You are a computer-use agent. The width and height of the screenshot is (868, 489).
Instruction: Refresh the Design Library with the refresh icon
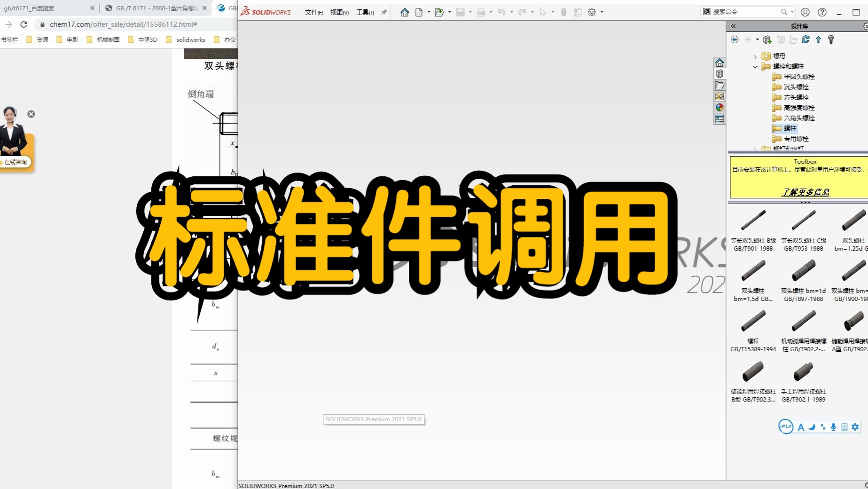(805, 39)
